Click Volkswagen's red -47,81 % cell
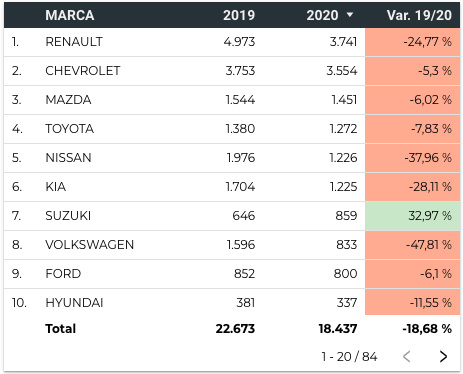The height and width of the screenshot is (374, 463). point(412,245)
